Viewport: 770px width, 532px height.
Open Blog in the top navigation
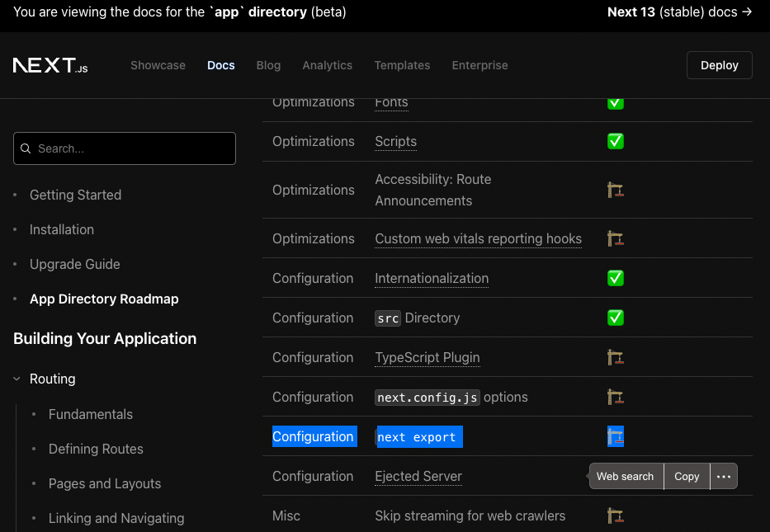268,65
